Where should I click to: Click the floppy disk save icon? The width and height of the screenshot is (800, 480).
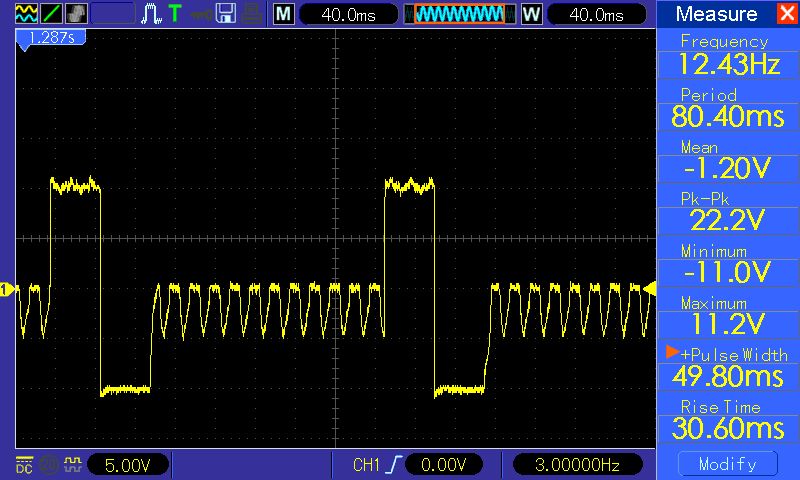click(226, 14)
